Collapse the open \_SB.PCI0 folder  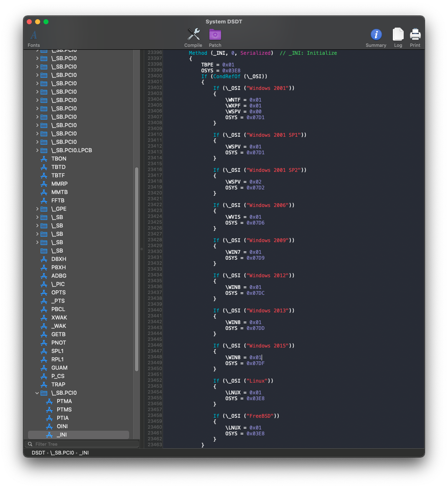pos(37,393)
